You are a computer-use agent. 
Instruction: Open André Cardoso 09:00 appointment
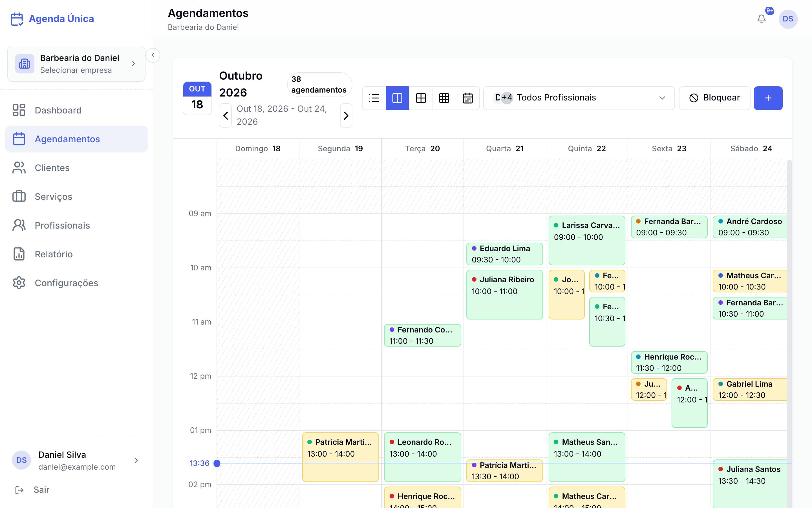point(750,227)
